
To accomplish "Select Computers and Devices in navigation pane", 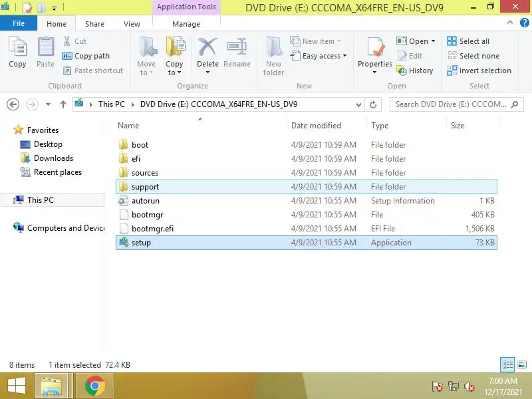I will tap(66, 228).
